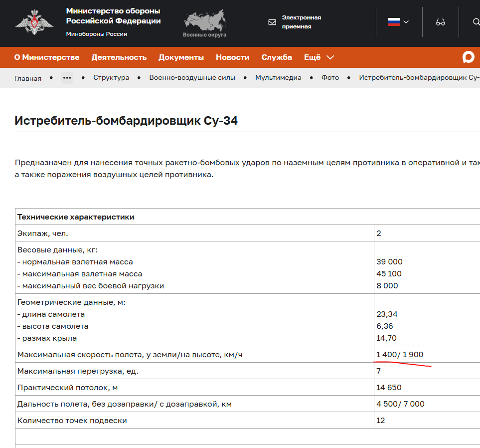Open the Военно-воздушные силы breadcrumb link

pos(192,77)
